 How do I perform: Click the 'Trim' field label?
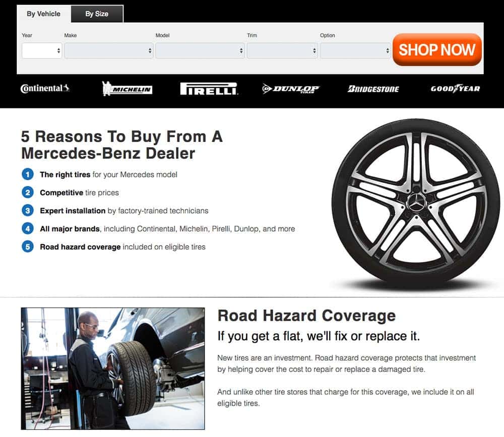(252, 35)
